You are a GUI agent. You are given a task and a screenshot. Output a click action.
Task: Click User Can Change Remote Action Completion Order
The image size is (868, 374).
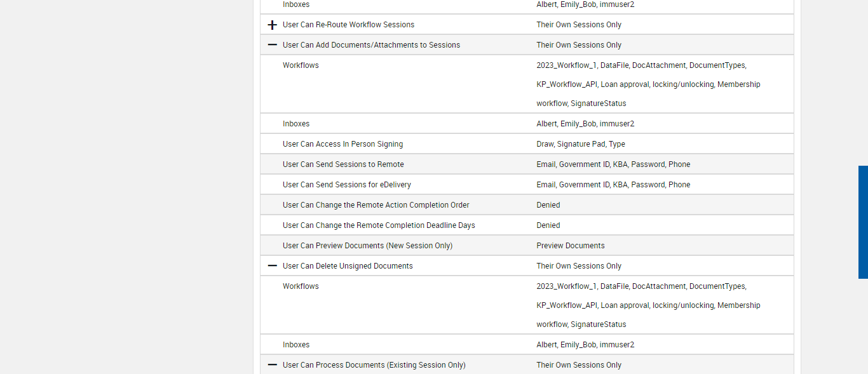[x=376, y=205]
